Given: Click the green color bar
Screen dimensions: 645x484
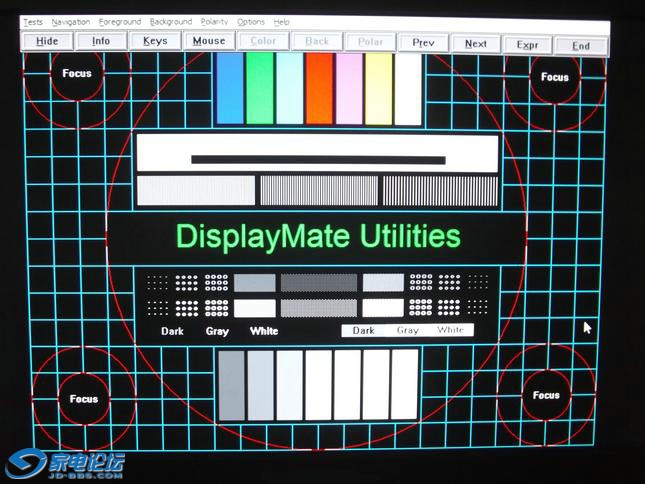Looking at the screenshot, I should 260,88.
